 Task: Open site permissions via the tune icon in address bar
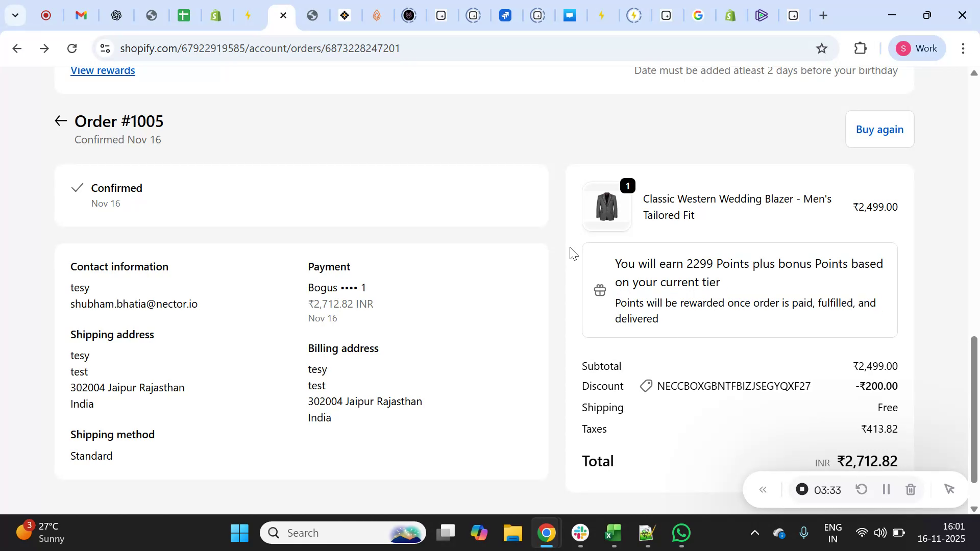[105, 48]
